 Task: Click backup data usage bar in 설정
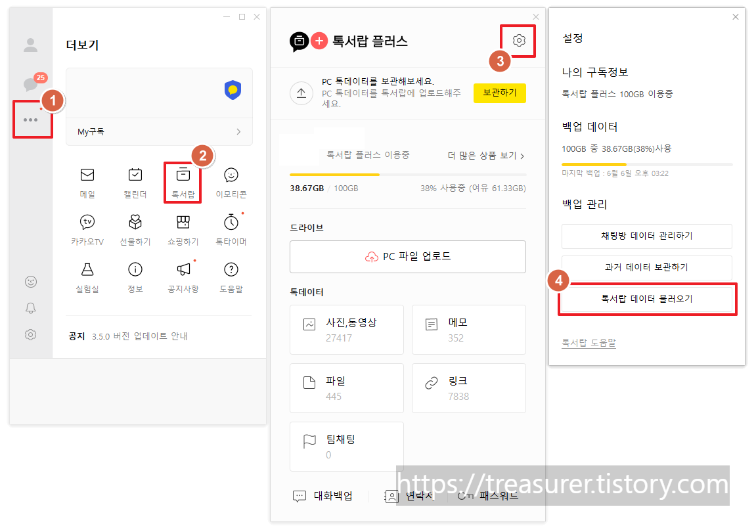coord(647,164)
